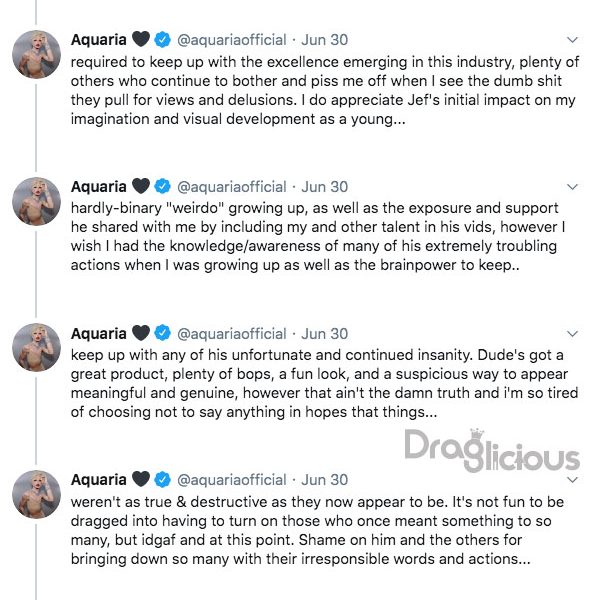
Task: Click fourth tweet's down-arrow menu
Action: pos(572,480)
